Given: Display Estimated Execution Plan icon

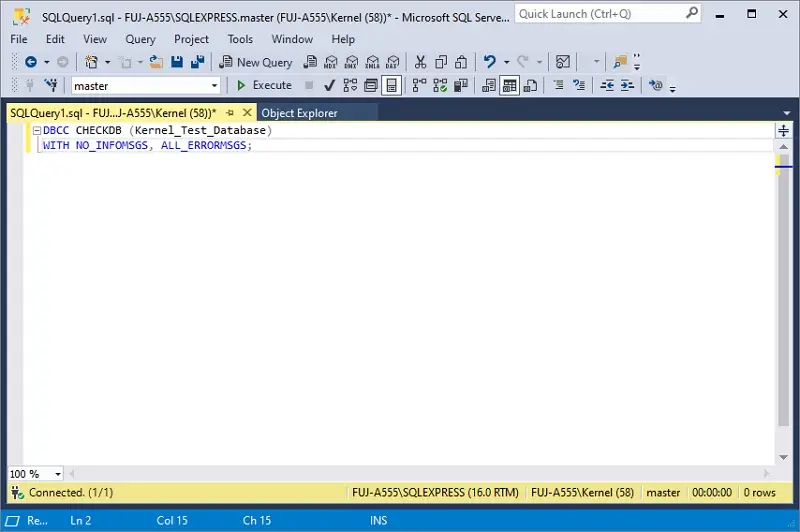Looking at the screenshot, I should (350, 85).
